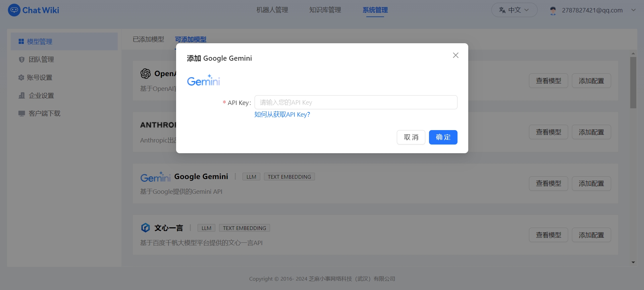Viewport: 644px width, 290px height.
Task: Close the 添加 Google Gemini dialog
Action: [455, 55]
